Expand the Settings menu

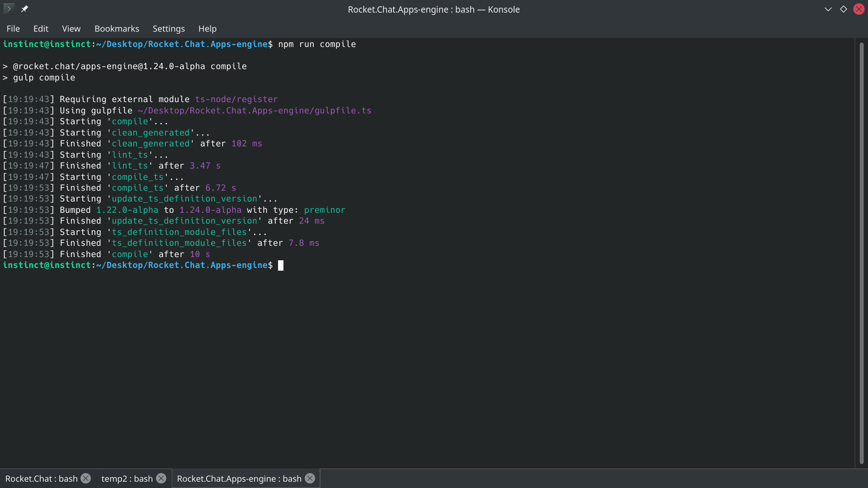[169, 28]
